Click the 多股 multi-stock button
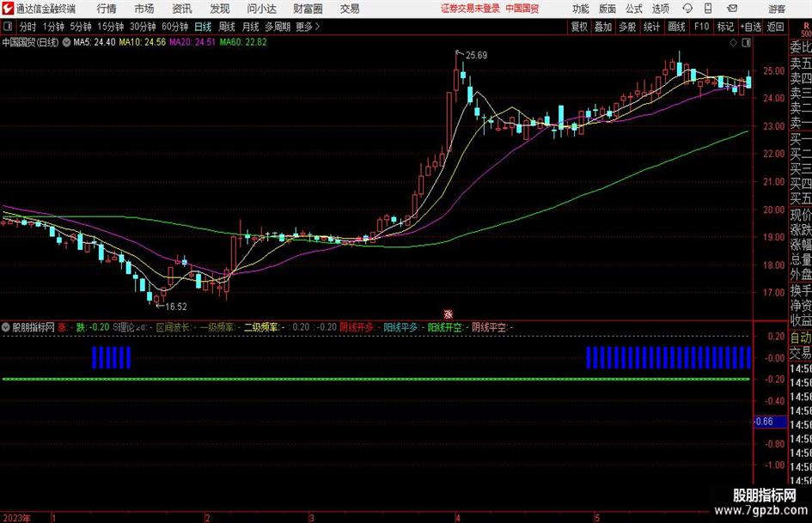812x523 pixels. click(627, 27)
